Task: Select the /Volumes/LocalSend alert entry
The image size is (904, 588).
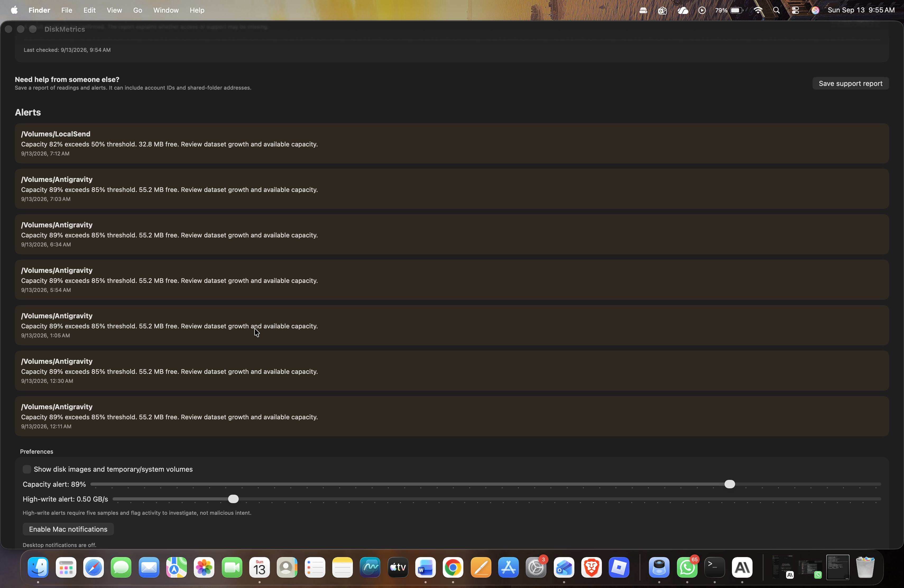Action: coord(452,143)
